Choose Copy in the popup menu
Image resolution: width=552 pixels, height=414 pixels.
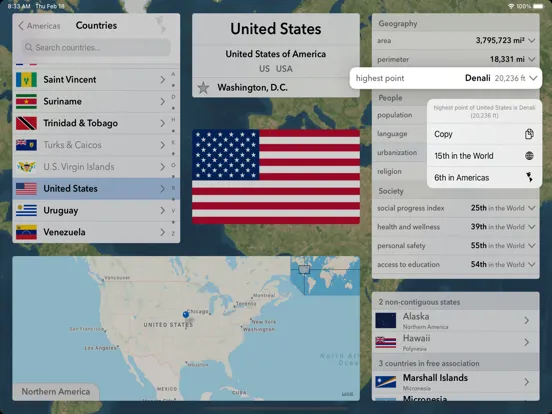point(484,134)
